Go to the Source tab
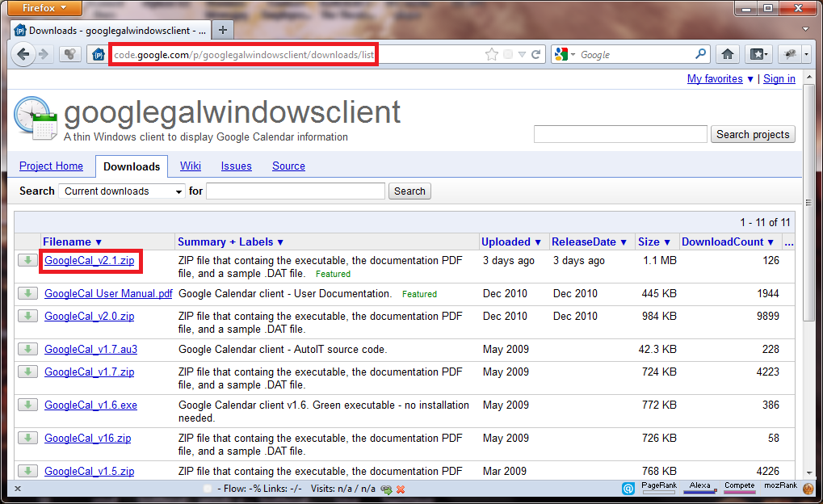Image resolution: width=823 pixels, height=504 pixels. (288, 166)
